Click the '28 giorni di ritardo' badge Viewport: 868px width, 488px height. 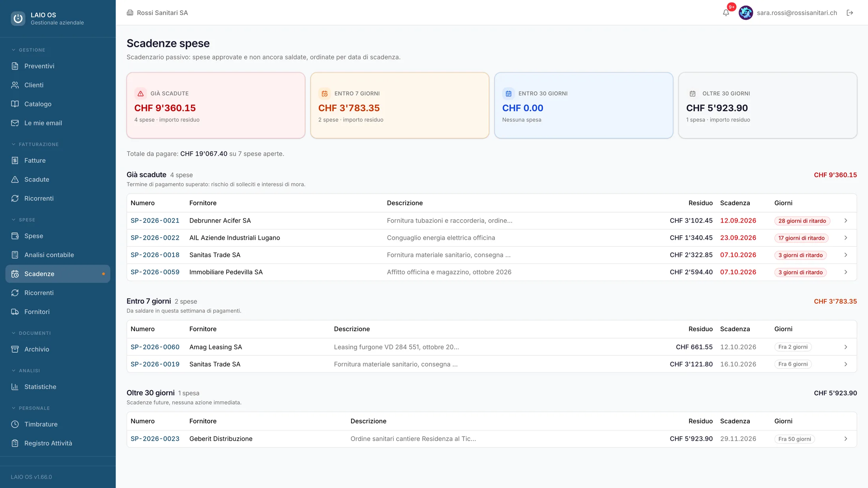[802, 221]
